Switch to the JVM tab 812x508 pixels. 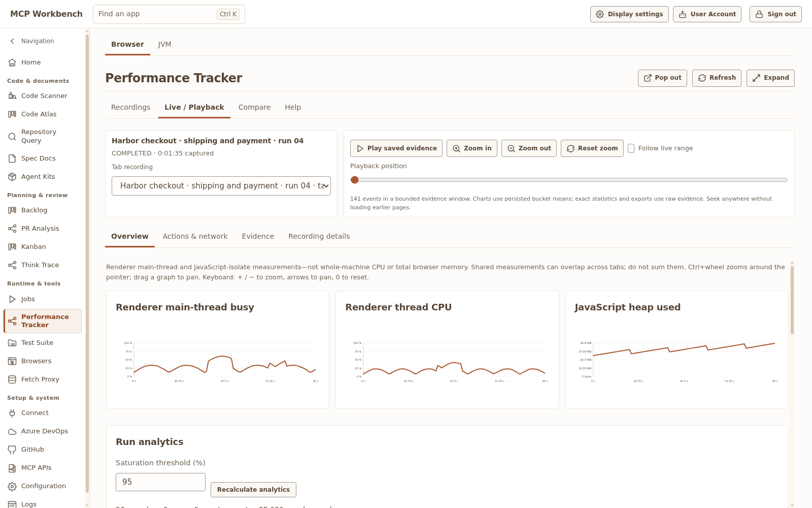tap(164, 44)
